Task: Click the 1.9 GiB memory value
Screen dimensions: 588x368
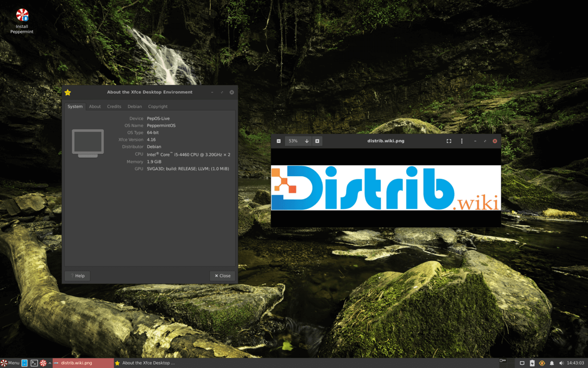Action: 154,161
